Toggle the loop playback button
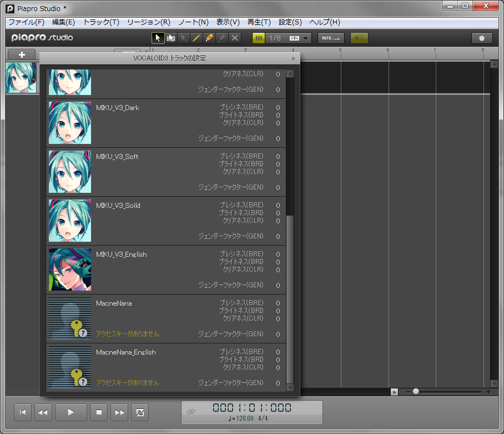Image resolution: width=504 pixels, height=434 pixels. [x=140, y=412]
